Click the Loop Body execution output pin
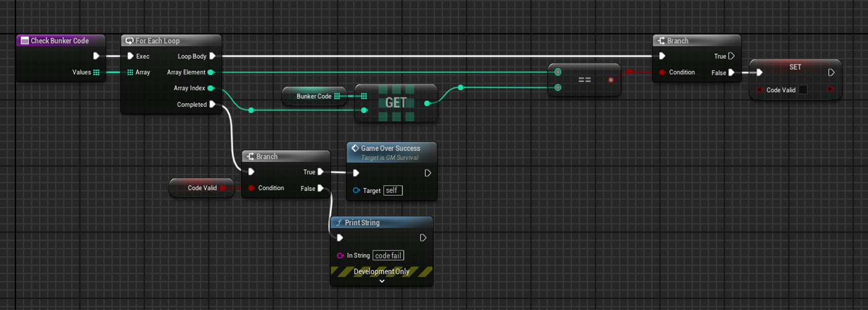Image resolution: width=868 pixels, height=310 pixels. (x=212, y=56)
